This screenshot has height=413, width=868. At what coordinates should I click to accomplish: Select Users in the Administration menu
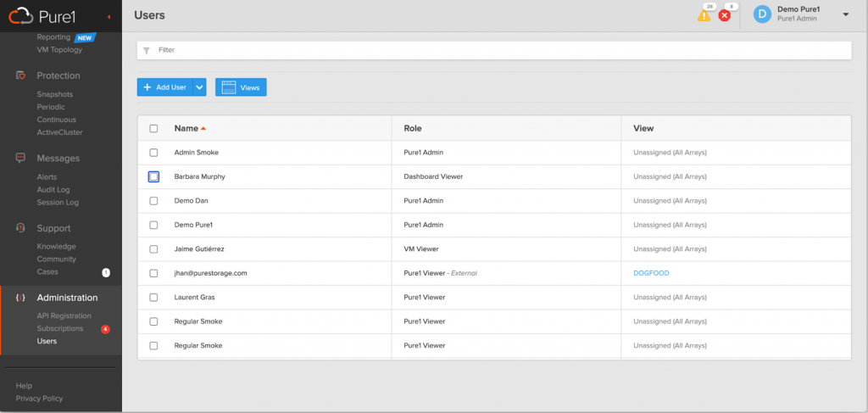pos(47,342)
